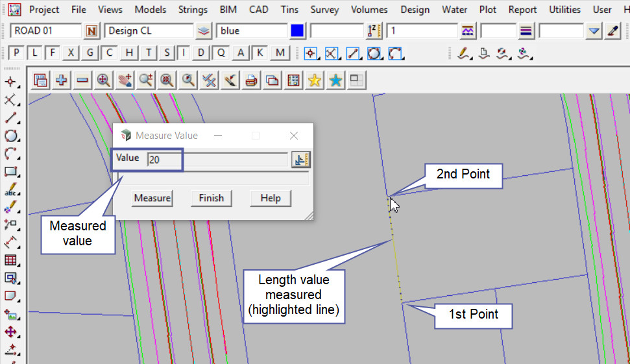This screenshot has height=364, width=630.
Task: Select crossed-lines tool in horizontal CAD toolbar
Action: pyautogui.click(x=332, y=53)
